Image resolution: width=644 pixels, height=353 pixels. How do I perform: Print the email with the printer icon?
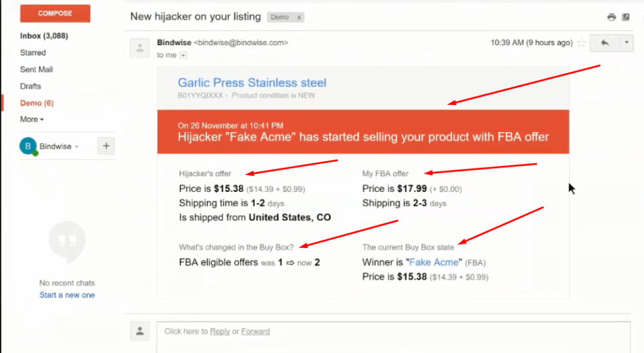(x=611, y=17)
